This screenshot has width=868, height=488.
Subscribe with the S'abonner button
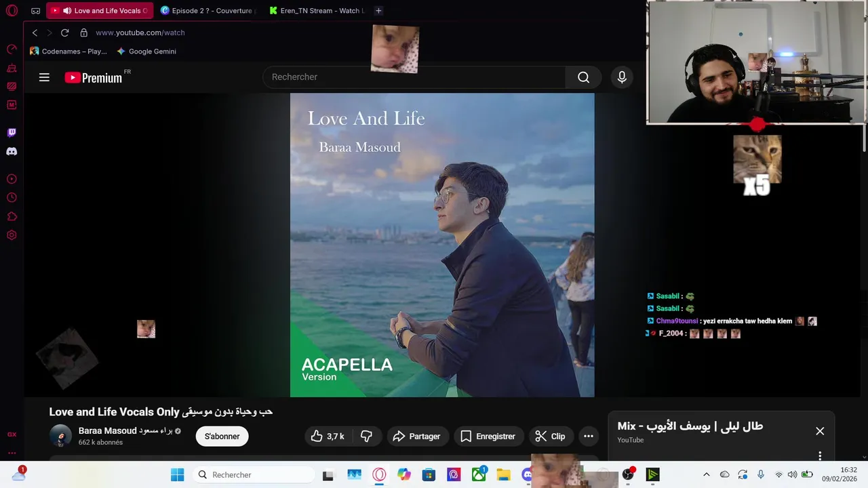(x=222, y=436)
